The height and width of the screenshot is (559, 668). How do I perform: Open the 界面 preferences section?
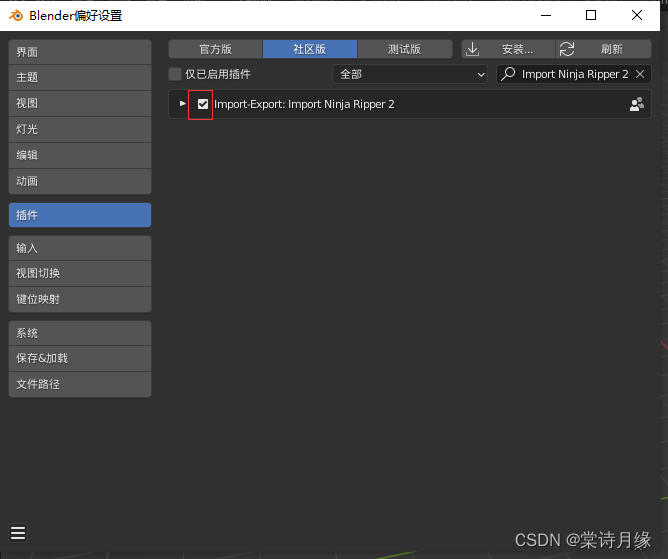[x=80, y=52]
